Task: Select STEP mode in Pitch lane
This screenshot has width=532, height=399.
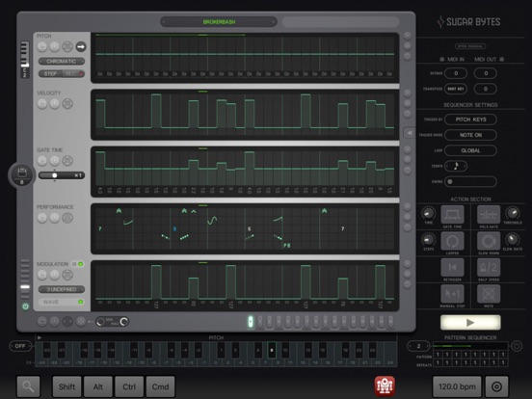Action: point(50,73)
